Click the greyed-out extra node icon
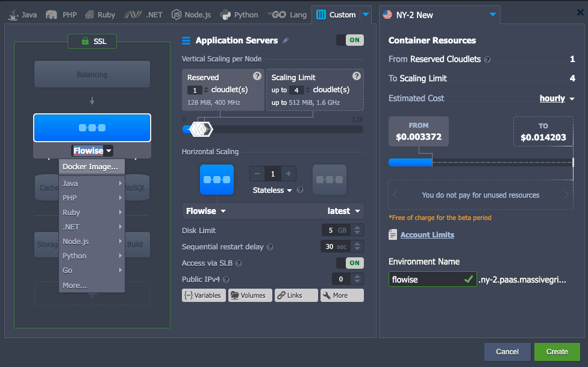The image size is (588, 367). click(x=330, y=180)
